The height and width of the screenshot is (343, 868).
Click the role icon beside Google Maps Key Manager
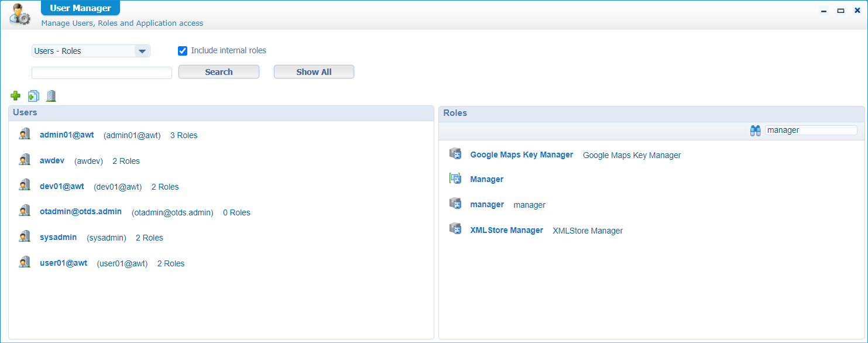click(x=455, y=155)
